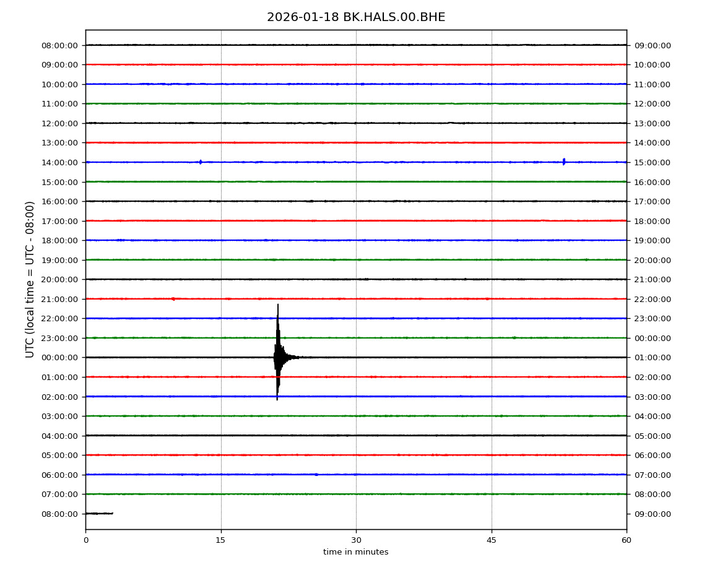Click the "time in minutes" x-axis label
The height and width of the screenshot is (588, 712).
coord(356,552)
